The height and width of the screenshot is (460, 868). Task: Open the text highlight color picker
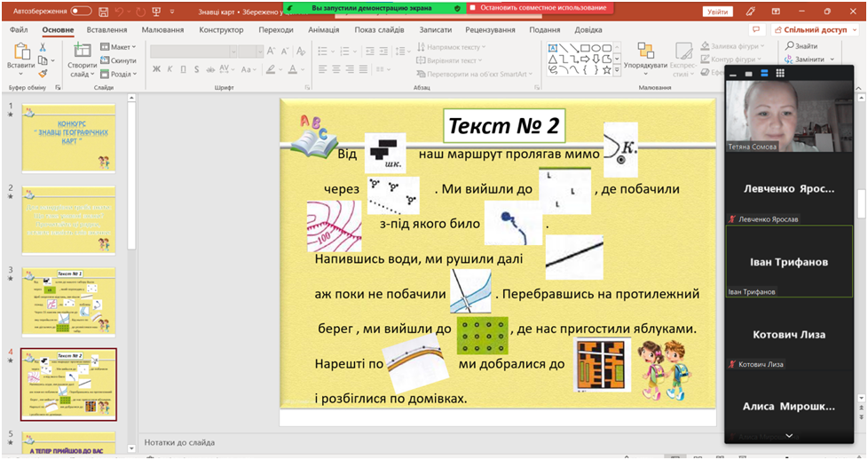tap(272, 69)
